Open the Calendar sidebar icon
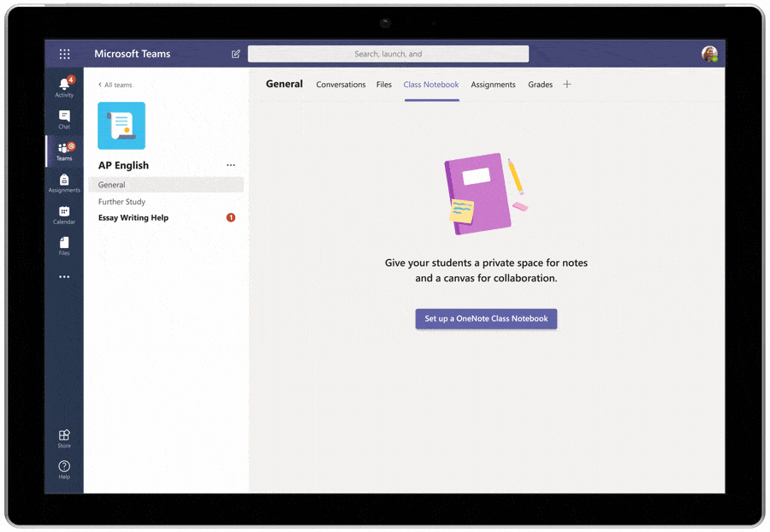The height and width of the screenshot is (532, 770). coord(64,215)
